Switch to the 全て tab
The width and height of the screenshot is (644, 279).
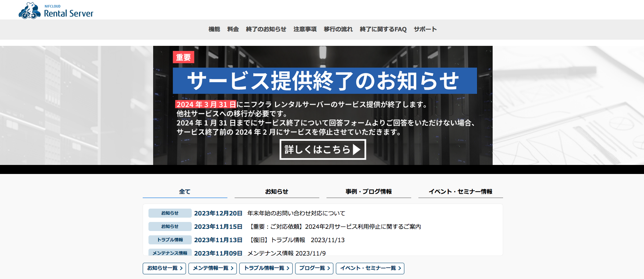coord(185,192)
